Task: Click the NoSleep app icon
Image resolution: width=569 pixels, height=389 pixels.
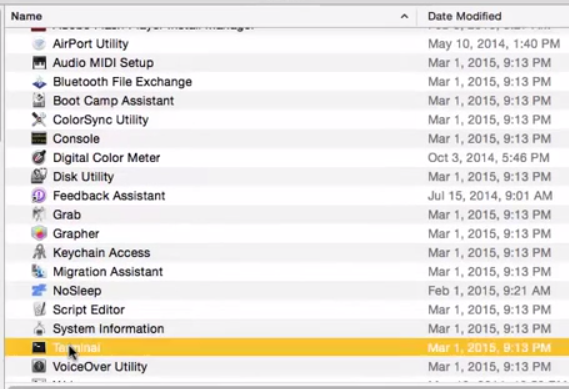Action: 39,291
